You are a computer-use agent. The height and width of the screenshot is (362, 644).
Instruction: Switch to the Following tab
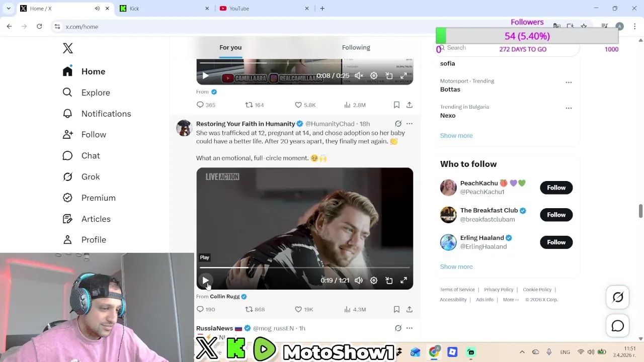point(356,47)
